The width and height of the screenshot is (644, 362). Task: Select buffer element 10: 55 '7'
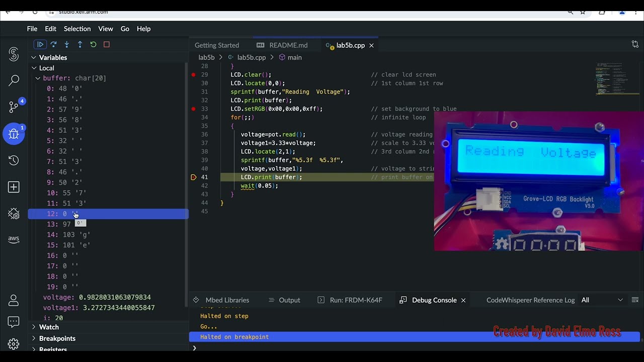pos(66,193)
